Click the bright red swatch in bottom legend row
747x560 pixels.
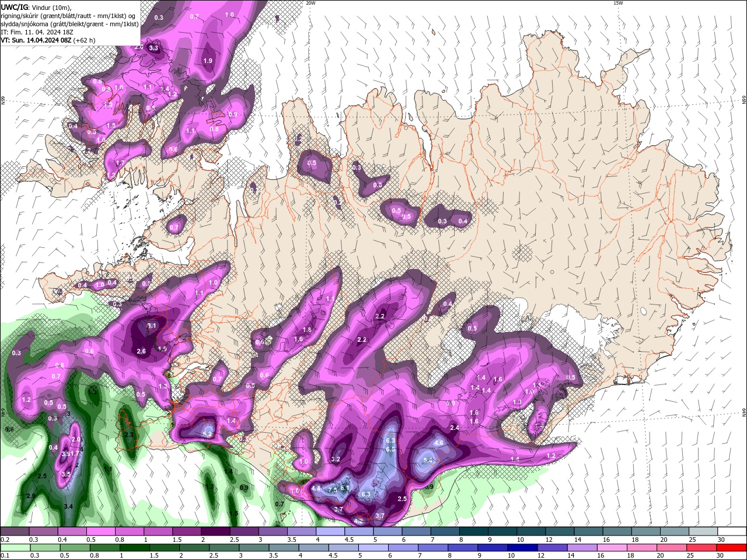732,548
